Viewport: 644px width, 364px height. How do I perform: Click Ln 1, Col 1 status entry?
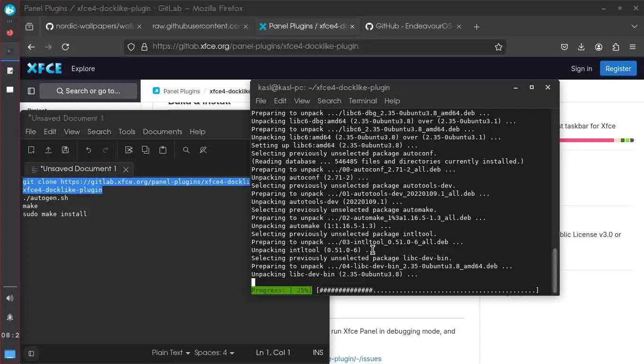[273, 353]
